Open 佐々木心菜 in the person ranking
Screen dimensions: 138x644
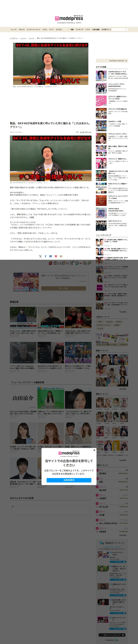[x=103, y=507]
